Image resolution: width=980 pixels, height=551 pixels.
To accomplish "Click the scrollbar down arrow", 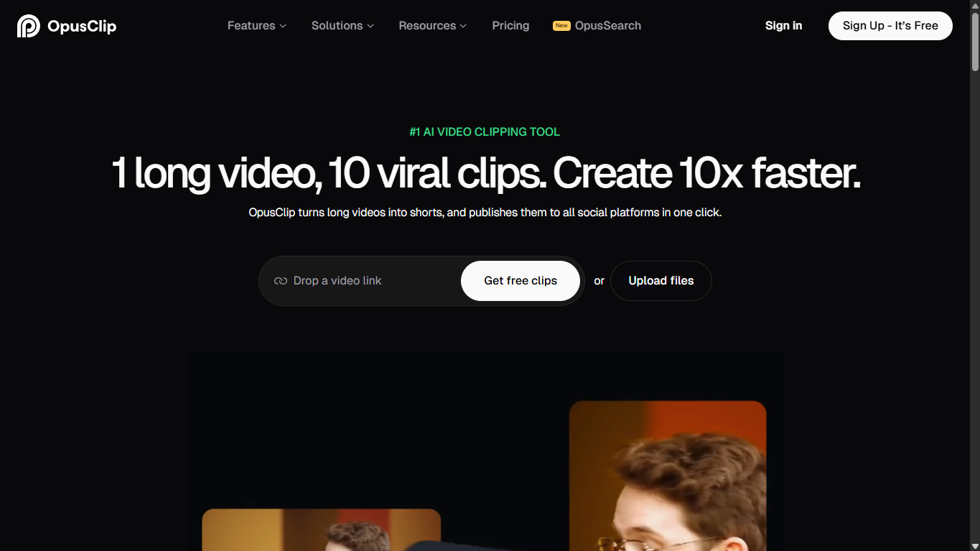I will tap(974, 545).
